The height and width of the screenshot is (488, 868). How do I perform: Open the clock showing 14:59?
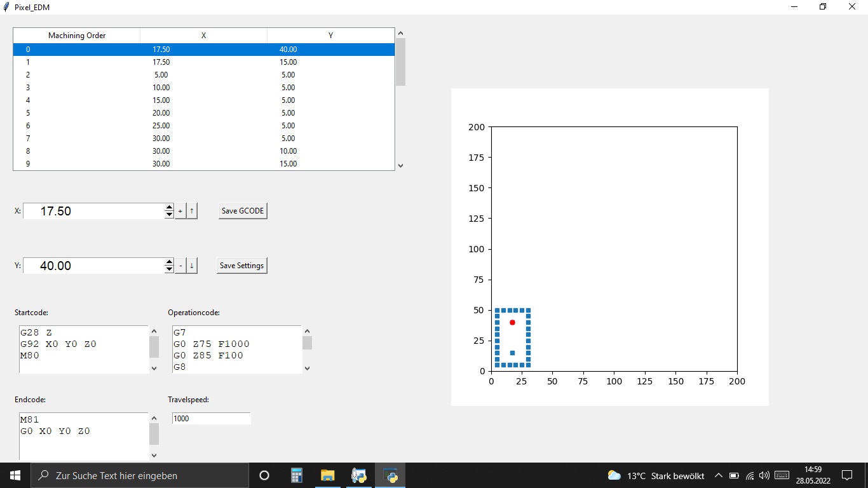coord(813,475)
